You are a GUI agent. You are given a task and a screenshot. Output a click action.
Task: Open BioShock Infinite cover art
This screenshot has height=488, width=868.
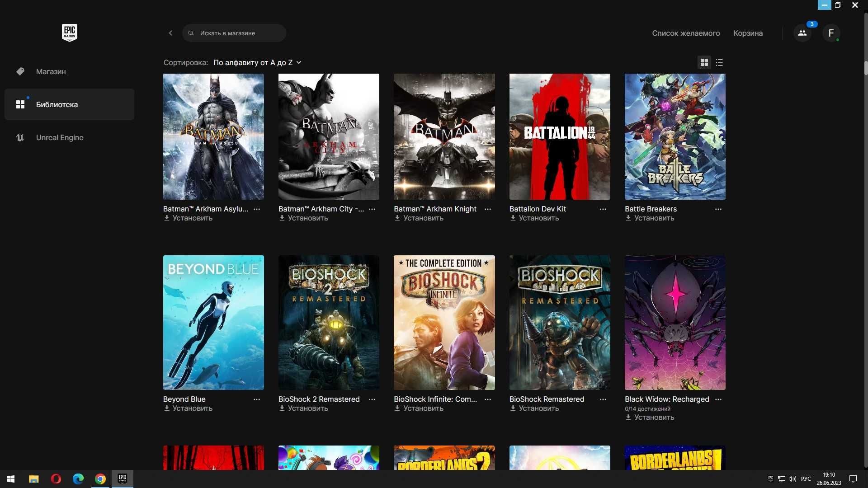[444, 323]
